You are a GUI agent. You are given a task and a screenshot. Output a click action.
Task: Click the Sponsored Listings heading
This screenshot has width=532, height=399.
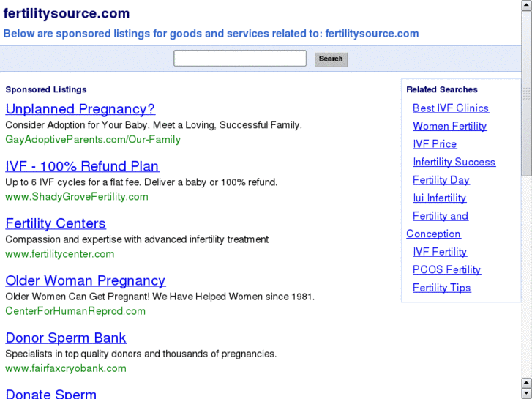(46, 89)
